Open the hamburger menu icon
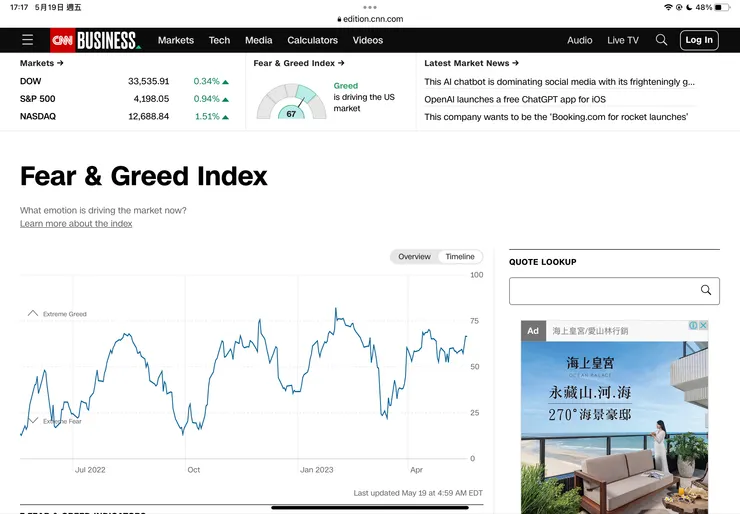Viewport: 740px width, 514px height. pyautogui.click(x=27, y=40)
